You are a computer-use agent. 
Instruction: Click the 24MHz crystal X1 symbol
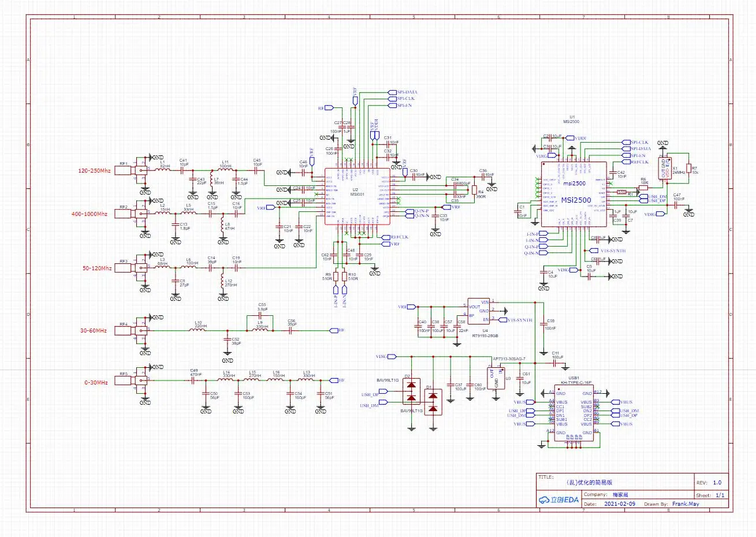point(665,168)
